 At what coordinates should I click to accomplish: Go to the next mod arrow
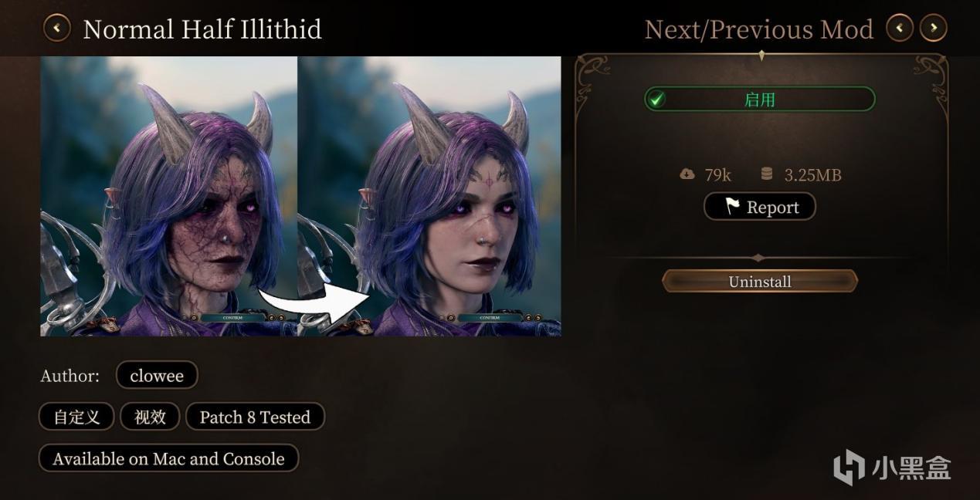[934, 29]
